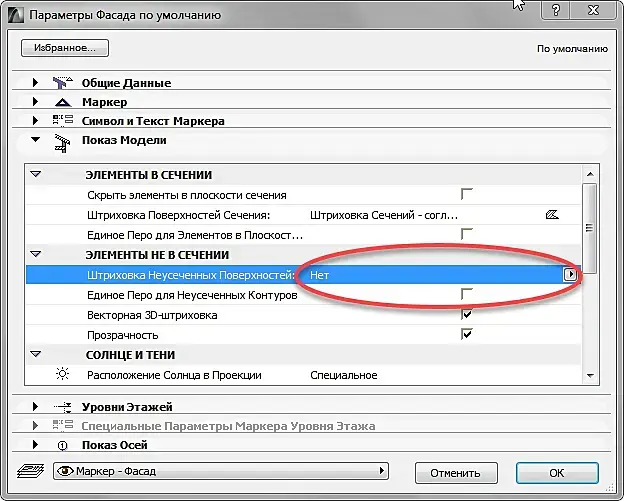Click the ЭЛЕМЕНТЫ НЕ В СЕЧЕНИИ heading text
The width and height of the screenshot is (624, 501).
click(x=157, y=255)
